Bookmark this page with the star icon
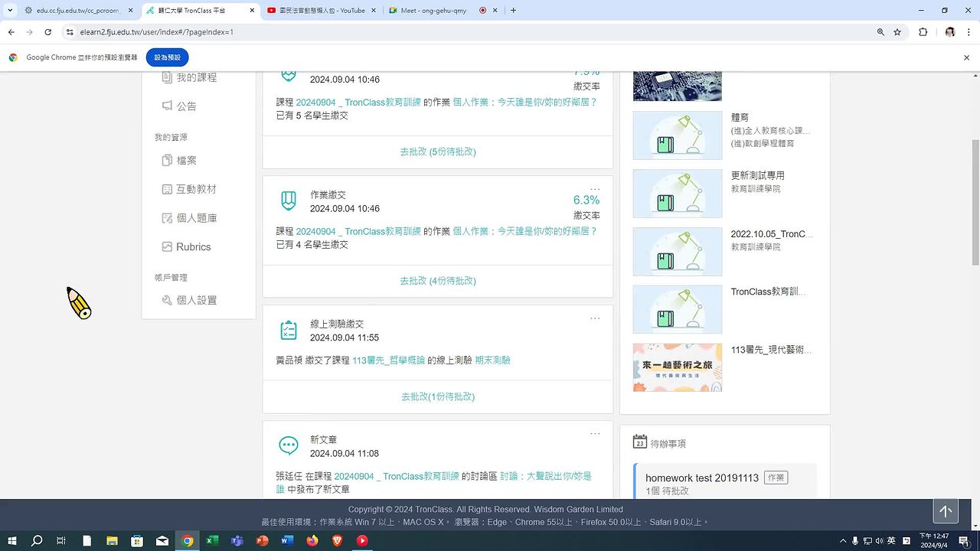Viewport: 980px width, 551px height. pos(897,32)
